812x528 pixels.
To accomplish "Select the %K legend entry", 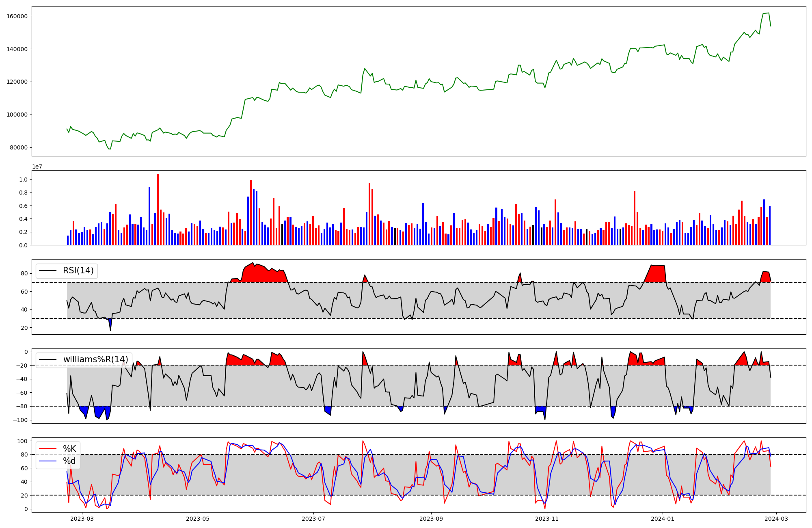I will click(69, 449).
